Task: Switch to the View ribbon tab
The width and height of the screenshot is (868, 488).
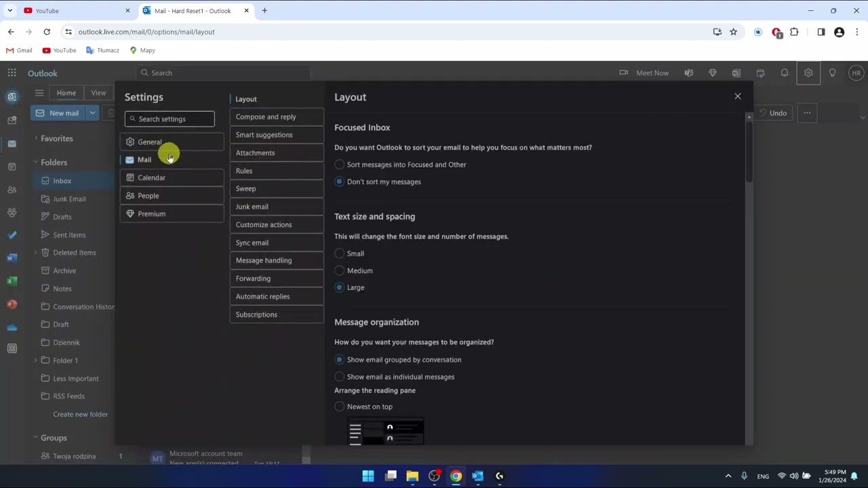Action: pyautogui.click(x=98, y=93)
